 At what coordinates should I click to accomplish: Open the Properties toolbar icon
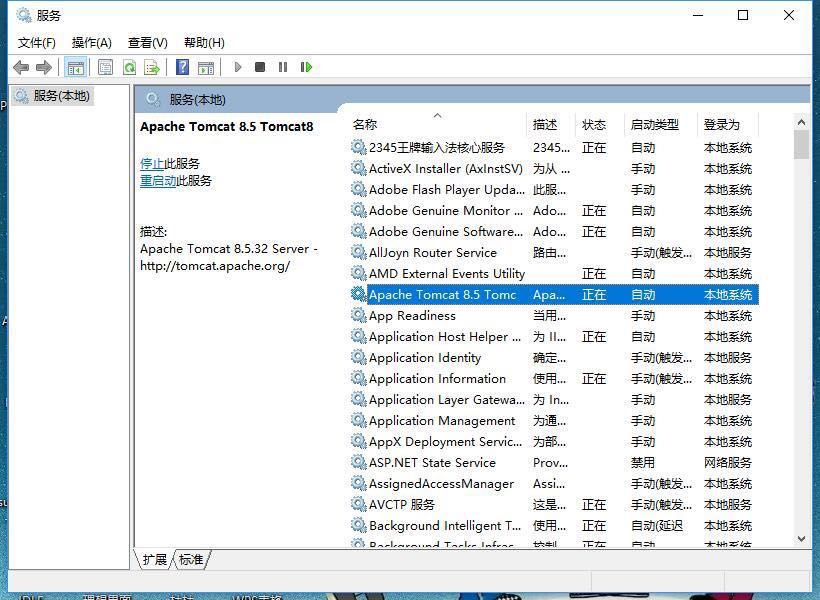tap(105, 67)
